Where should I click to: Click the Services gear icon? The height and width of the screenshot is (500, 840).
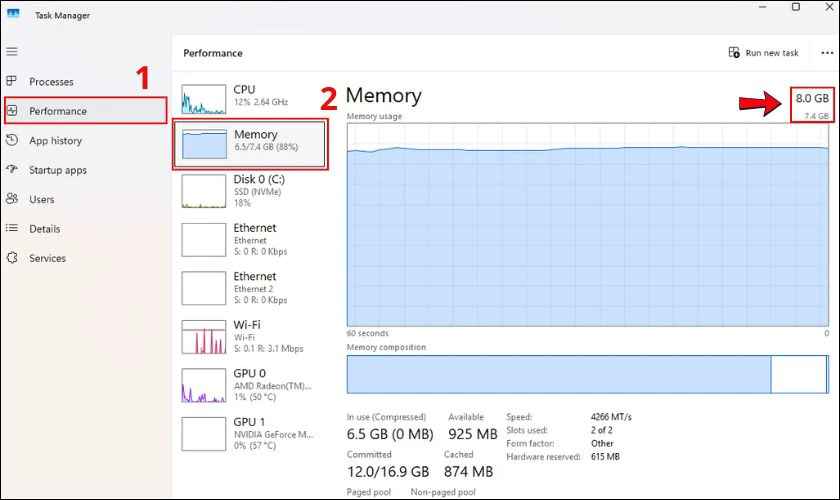[x=12, y=258]
